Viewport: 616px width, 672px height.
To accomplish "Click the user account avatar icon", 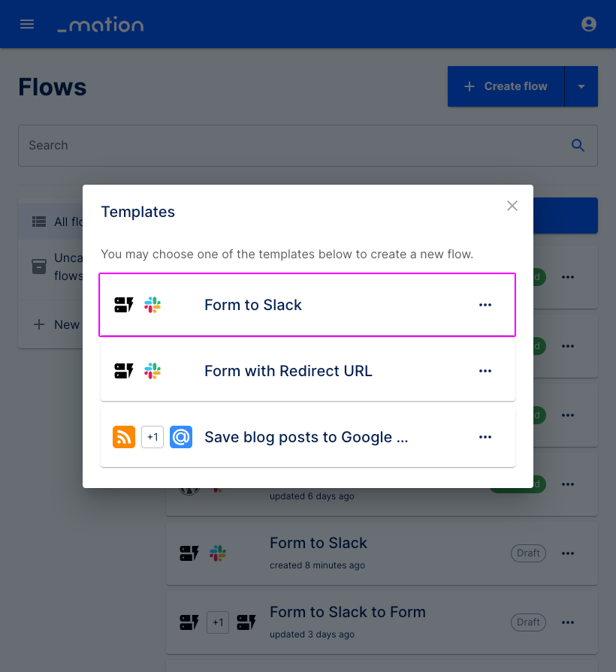I will click(589, 23).
